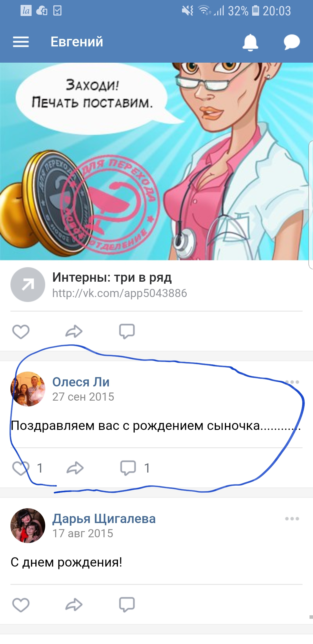
Task: Like Дарья Щигалева's birthday post
Action: tap(21, 605)
